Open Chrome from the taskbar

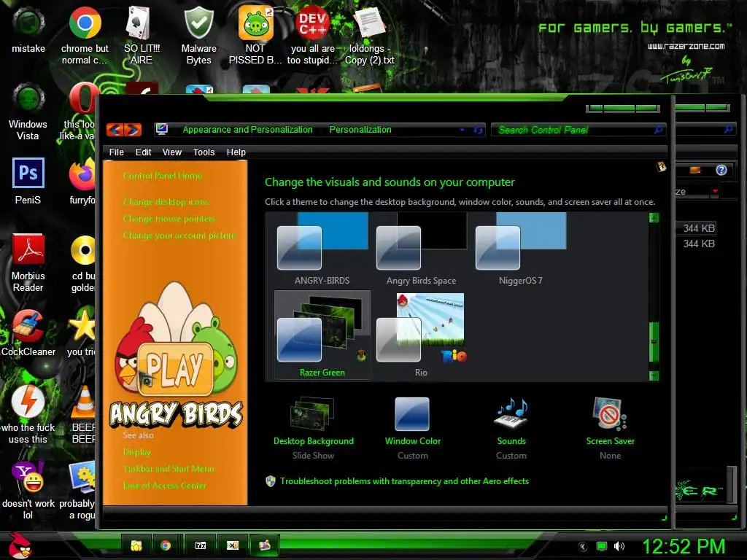point(166,545)
